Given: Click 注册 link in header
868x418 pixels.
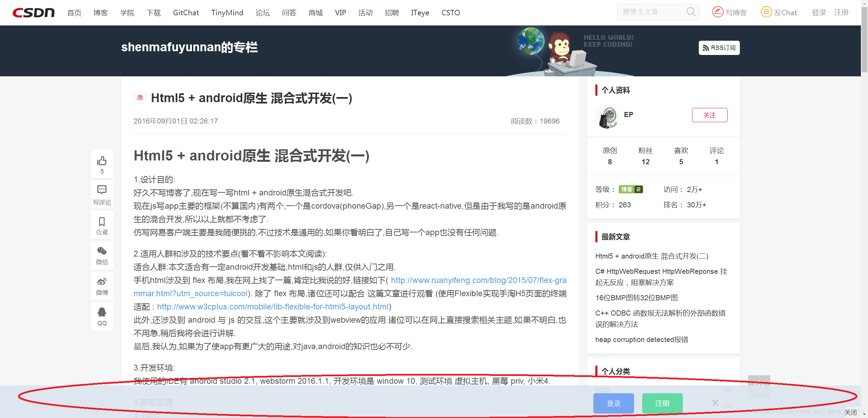Looking at the screenshot, I should pos(841,13).
